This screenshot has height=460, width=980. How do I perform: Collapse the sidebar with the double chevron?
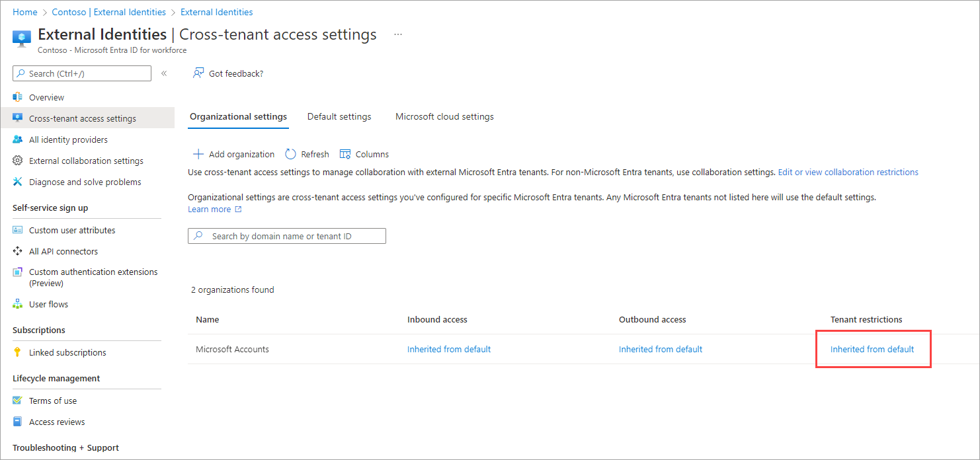pos(164,73)
